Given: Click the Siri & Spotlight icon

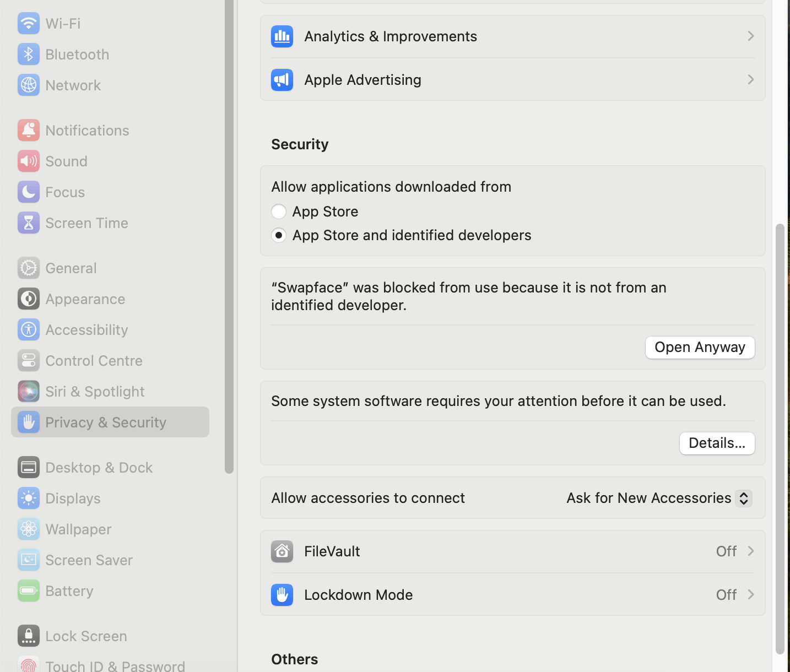Looking at the screenshot, I should (28, 391).
